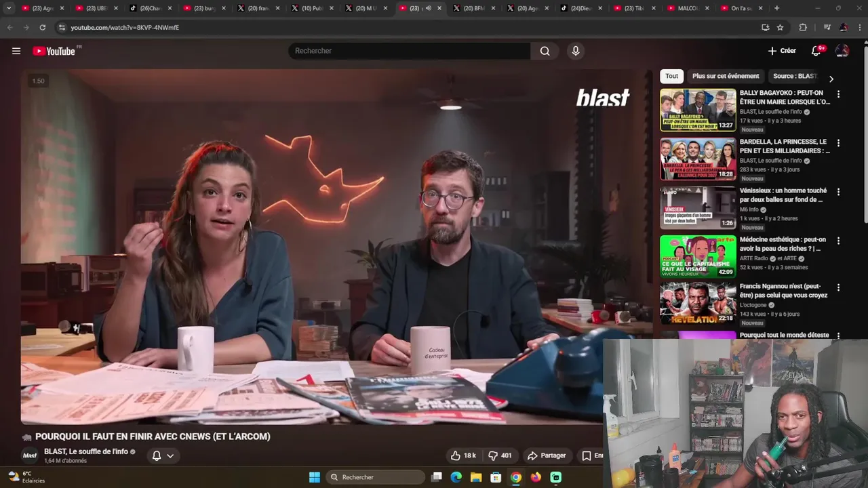Open the YouTube account avatar menu
This screenshot has width=868, height=488.
pyautogui.click(x=842, y=51)
